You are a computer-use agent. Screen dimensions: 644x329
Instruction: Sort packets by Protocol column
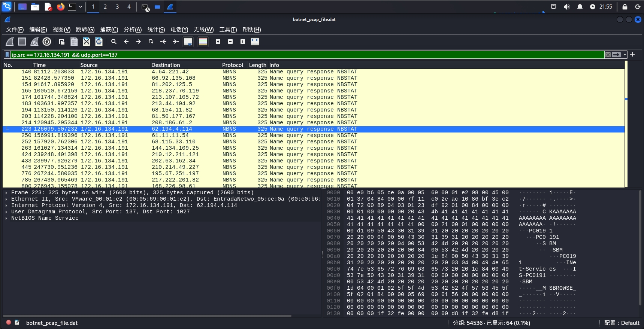pos(234,65)
